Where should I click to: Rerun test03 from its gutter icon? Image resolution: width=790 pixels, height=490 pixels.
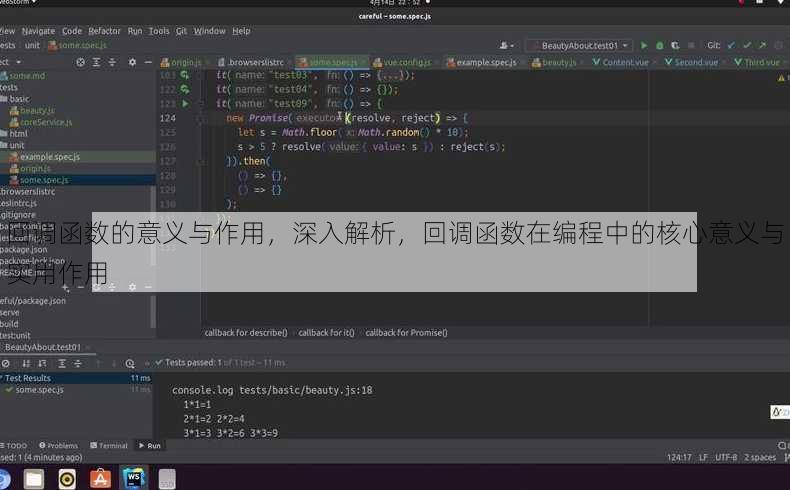[185, 75]
